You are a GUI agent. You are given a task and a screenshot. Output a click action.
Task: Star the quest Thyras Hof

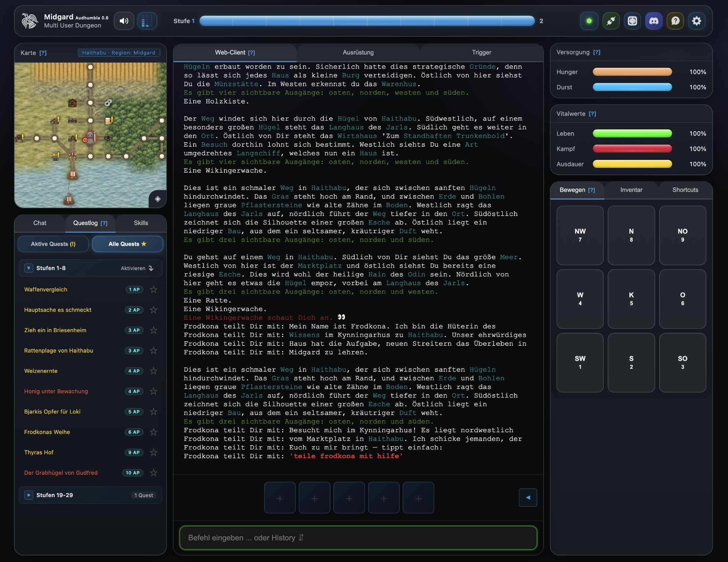pos(153,452)
